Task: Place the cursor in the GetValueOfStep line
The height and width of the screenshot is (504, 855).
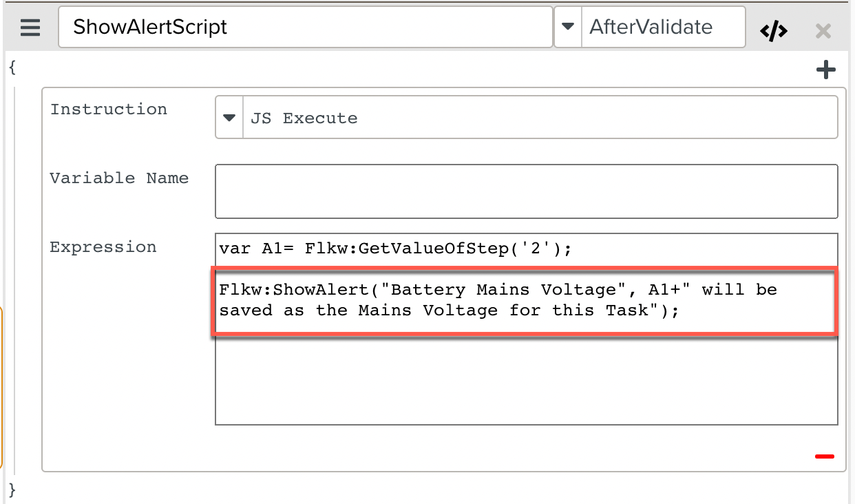Action: [x=395, y=249]
